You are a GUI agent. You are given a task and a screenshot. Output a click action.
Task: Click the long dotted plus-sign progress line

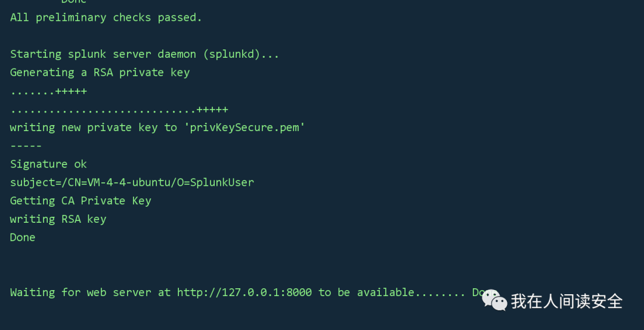pyautogui.click(x=119, y=110)
